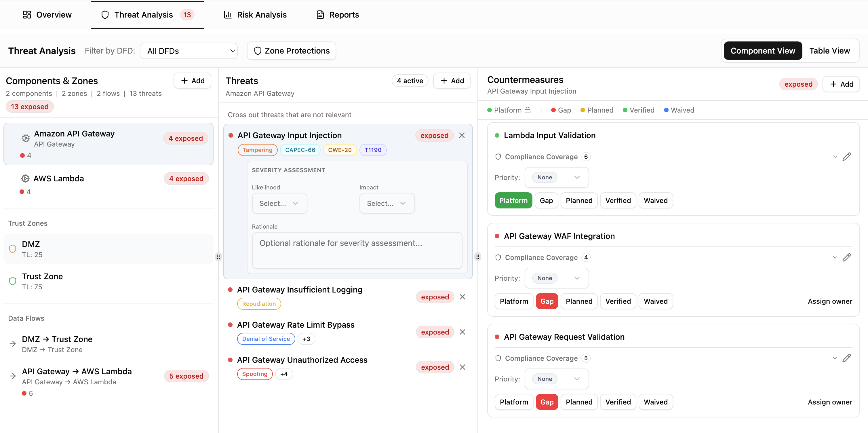Click the arrow icon for DMZ → Trust Zone flow

click(x=12, y=344)
